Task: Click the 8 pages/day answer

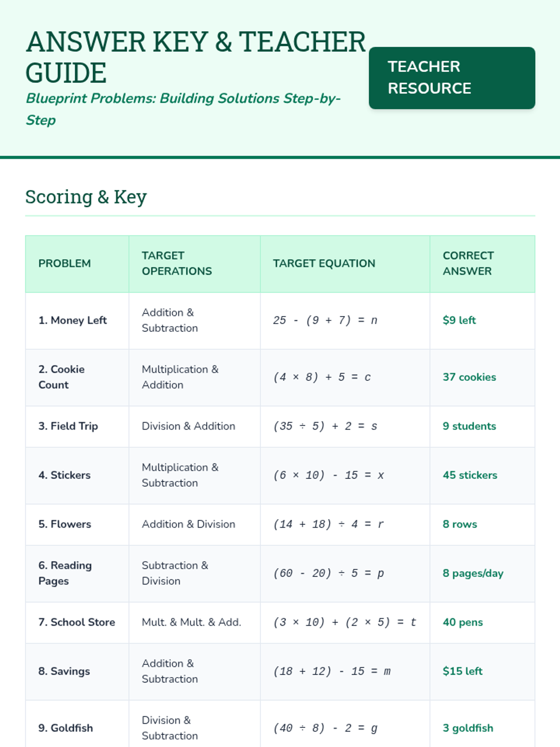Action: (x=473, y=573)
